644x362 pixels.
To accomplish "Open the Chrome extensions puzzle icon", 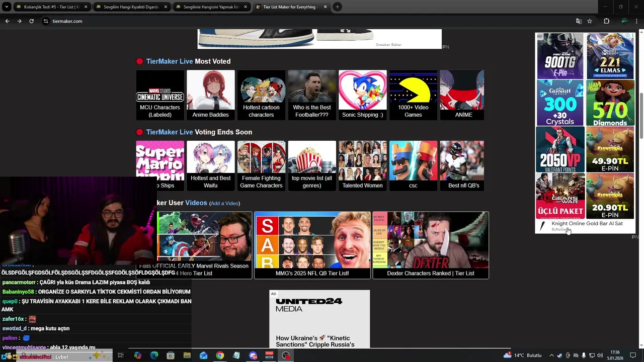I will [x=606, y=21].
